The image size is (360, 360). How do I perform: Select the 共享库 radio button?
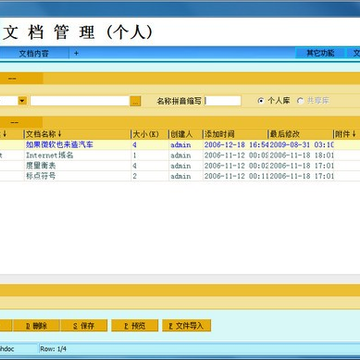pos(300,101)
